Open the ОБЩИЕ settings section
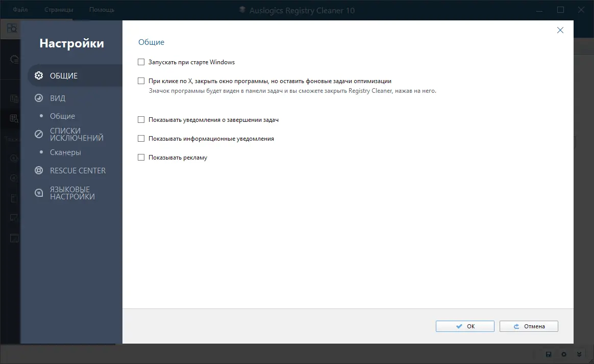The image size is (594, 364). [75, 75]
